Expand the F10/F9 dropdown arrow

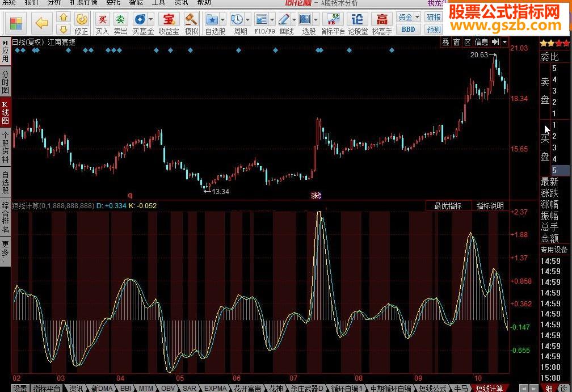(x=272, y=19)
